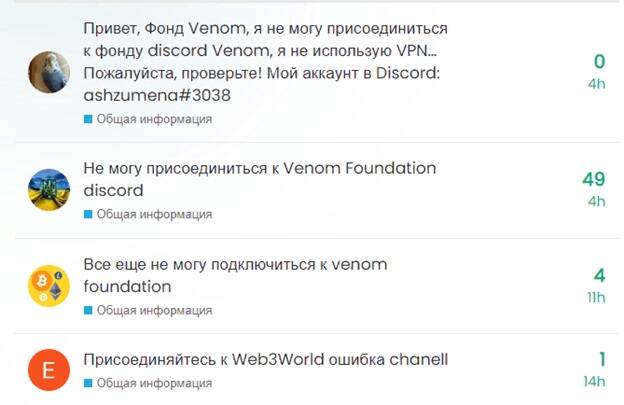Click the 49 replies count
Viewport: 624px width, 405px height.
coord(594,179)
